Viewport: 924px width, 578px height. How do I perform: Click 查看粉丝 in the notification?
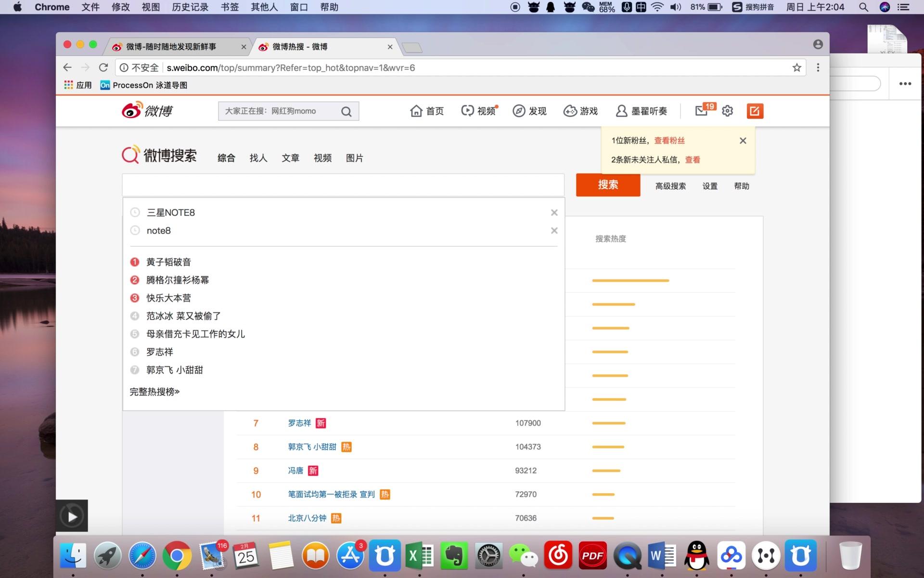pyautogui.click(x=669, y=140)
